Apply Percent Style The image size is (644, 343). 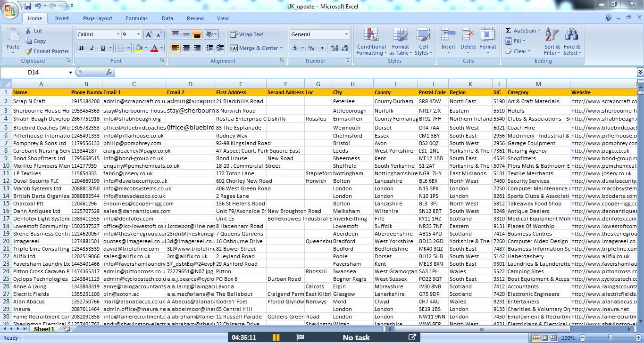click(x=311, y=48)
